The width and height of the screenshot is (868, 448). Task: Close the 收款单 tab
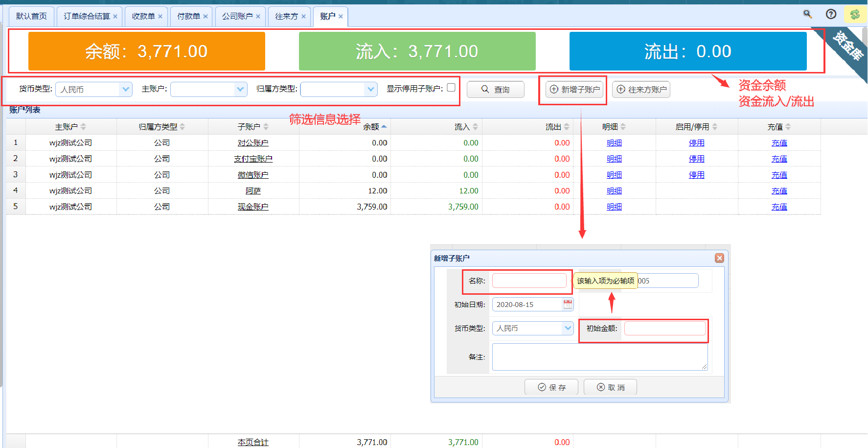pos(160,17)
